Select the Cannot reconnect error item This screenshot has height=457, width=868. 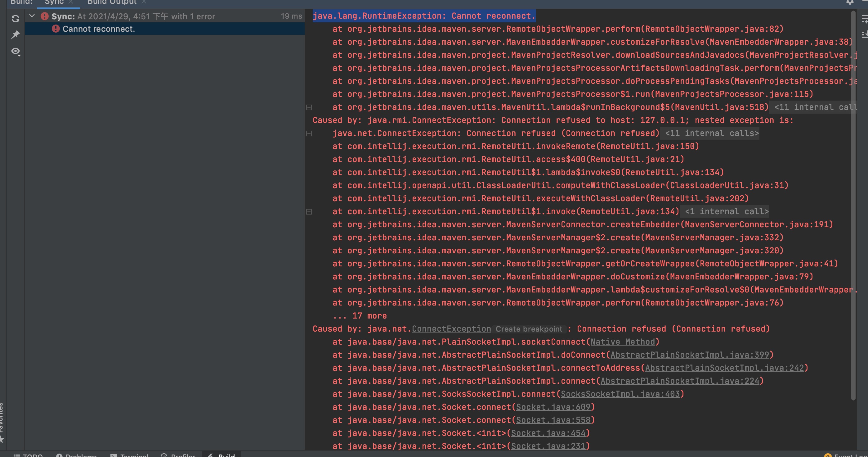coord(98,29)
